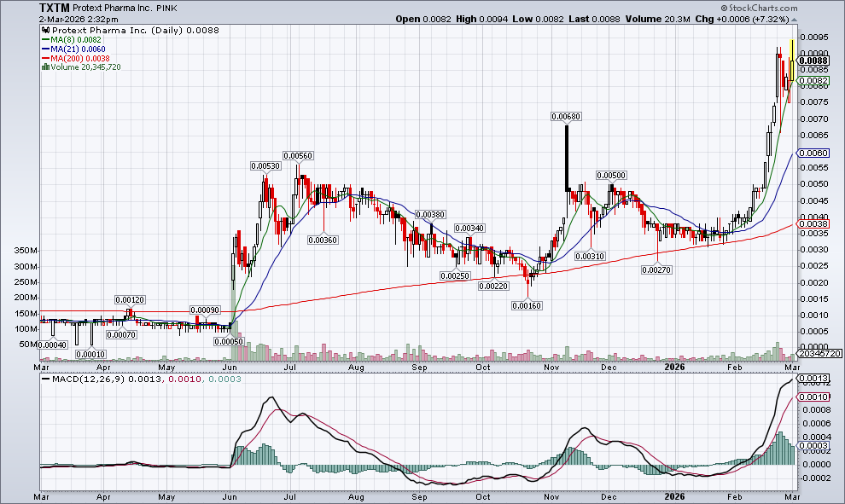Click the 0.00340 price annotation
Screen dimensions: 845x504
tap(469, 229)
